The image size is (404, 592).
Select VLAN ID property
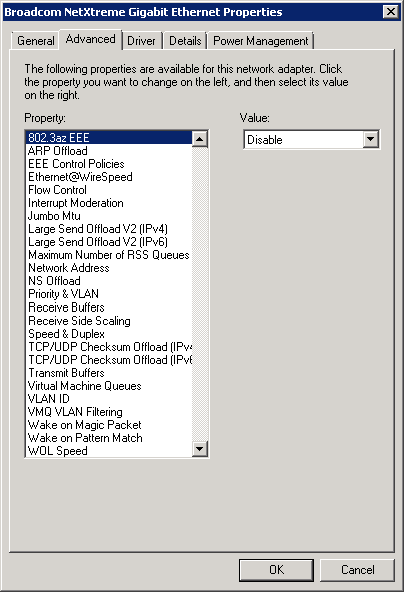tap(109, 399)
